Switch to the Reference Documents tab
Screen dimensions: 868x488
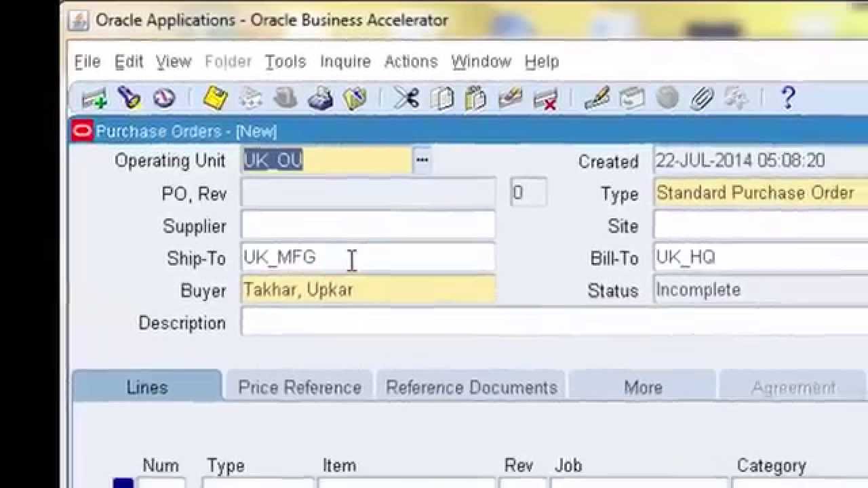pos(471,387)
